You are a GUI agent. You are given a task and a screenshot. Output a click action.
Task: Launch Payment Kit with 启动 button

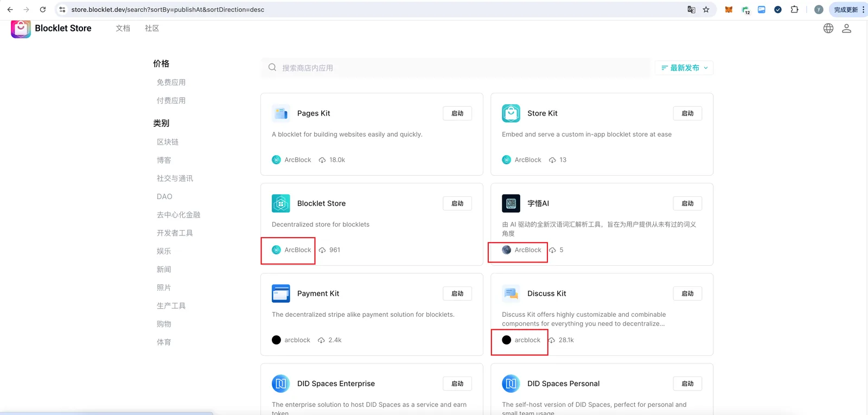point(457,293)
